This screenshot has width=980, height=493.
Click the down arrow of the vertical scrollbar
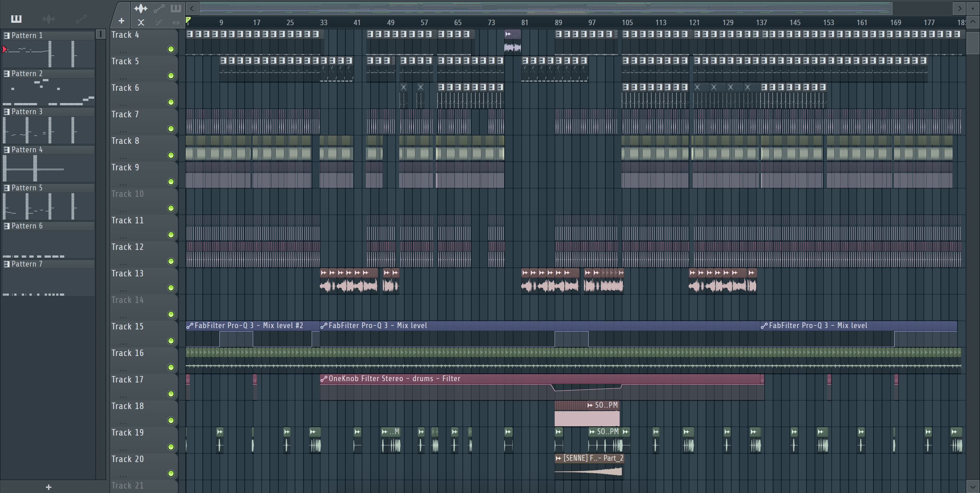coord(973,486)
